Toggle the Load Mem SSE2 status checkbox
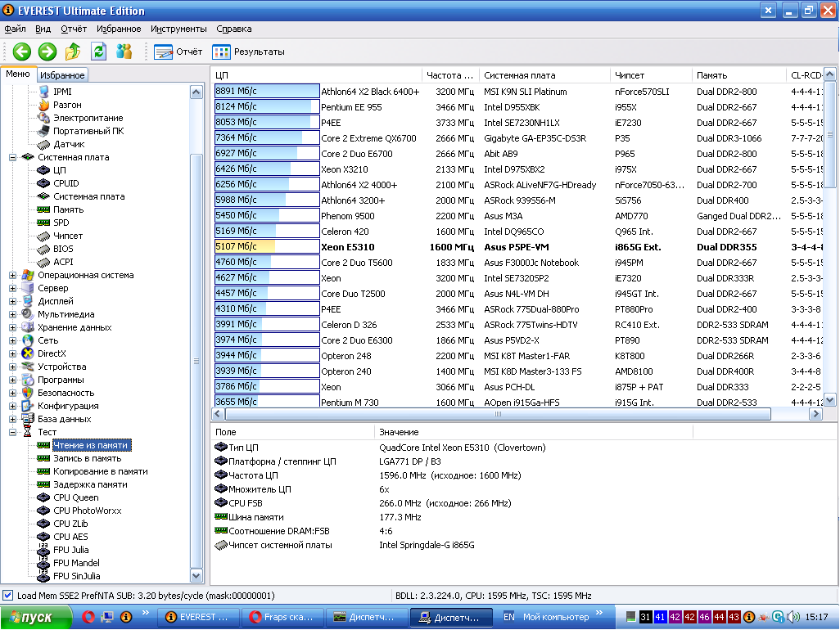 [8, 596]
